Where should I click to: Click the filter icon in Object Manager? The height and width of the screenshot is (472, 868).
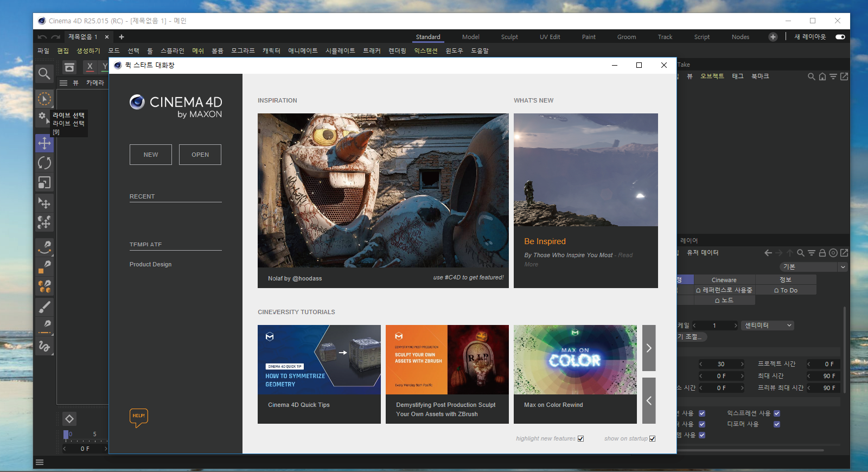tap(833, 76)
